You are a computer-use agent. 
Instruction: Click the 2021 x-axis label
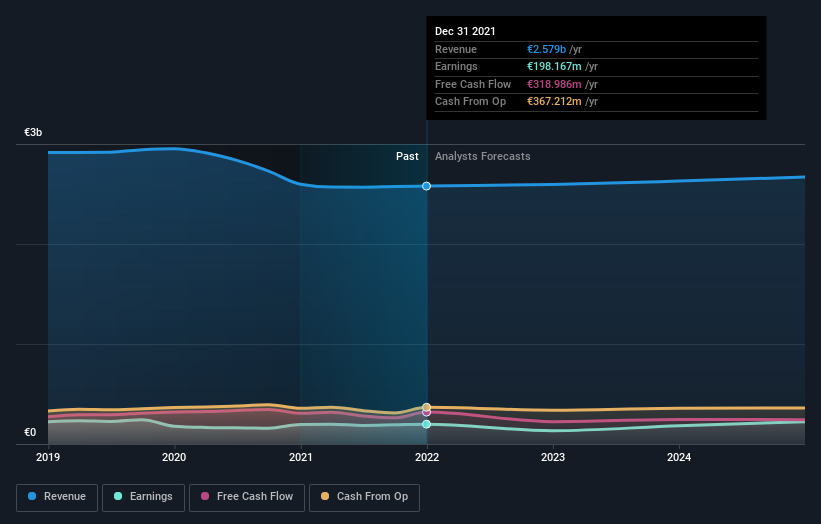(301, 458)
